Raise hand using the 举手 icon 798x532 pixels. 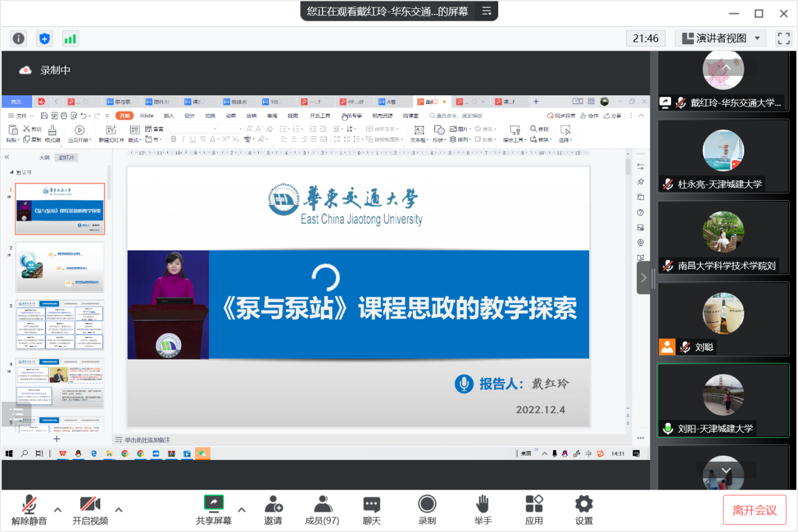[x=483, y=509]
